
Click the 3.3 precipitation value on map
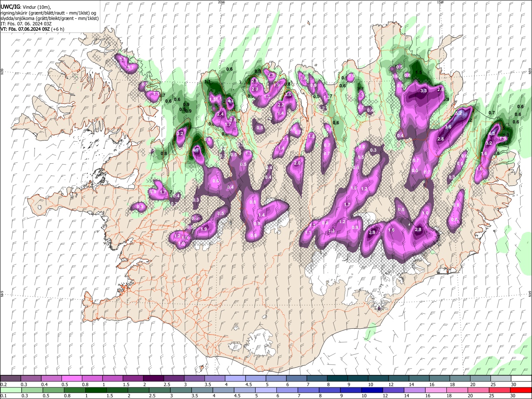[x=424, y=91]
